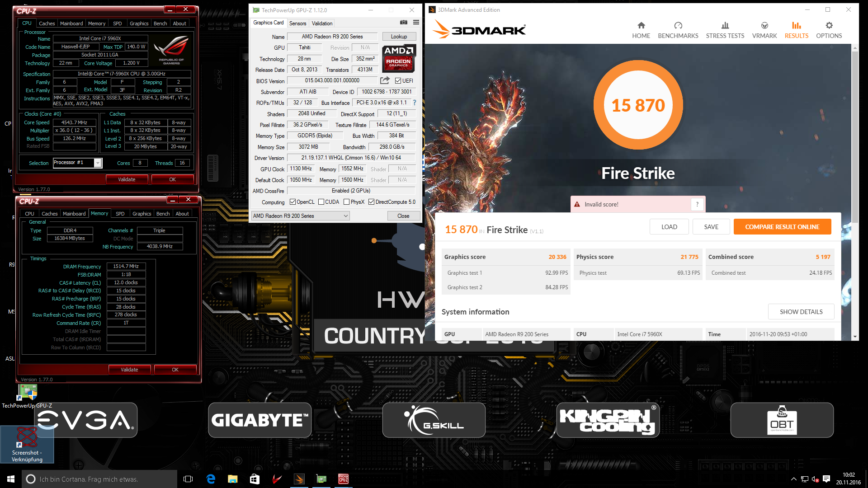Open the BENCHMARKS section in 3DMark
The width and height of the screenshot is (868, 488).
coord(678,30)
